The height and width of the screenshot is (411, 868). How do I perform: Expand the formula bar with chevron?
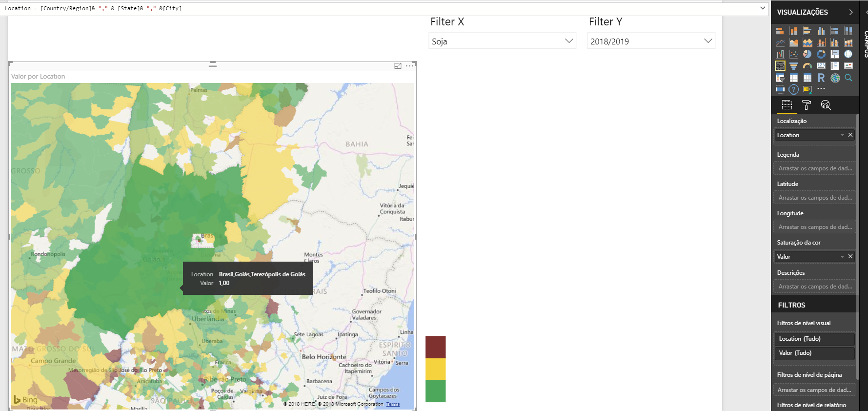click(763, 8)
